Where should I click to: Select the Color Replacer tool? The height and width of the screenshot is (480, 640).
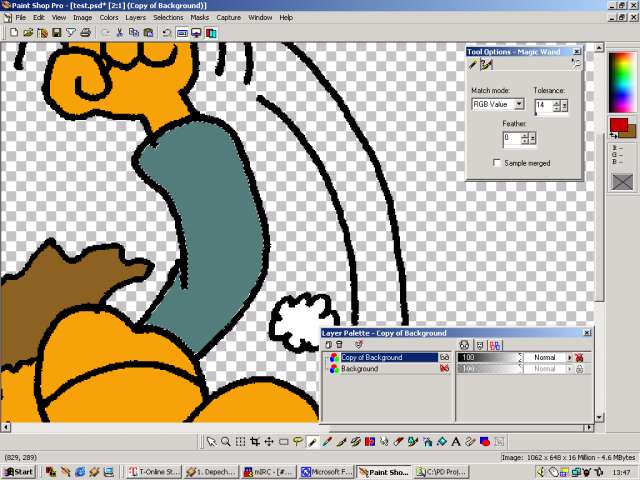click(370, 442)
